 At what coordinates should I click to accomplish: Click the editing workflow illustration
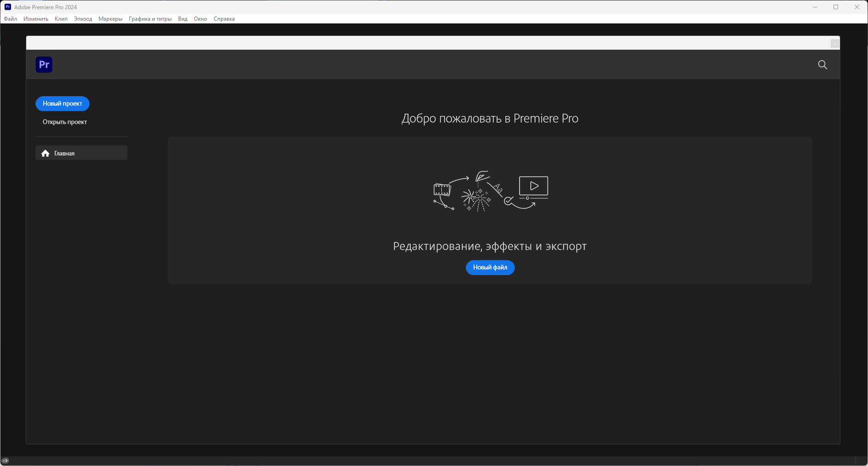tap(491, 191)
